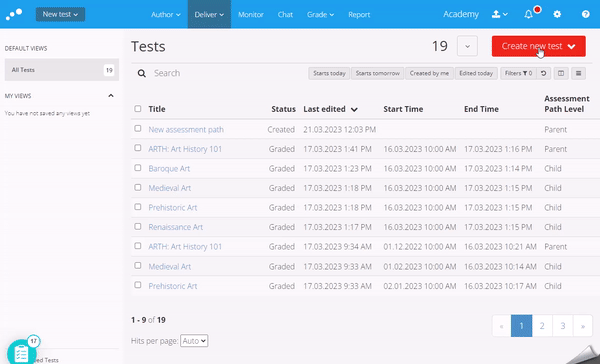Collapse the My Views section
This screenshot has width=600, height=364.
[111, 96]
